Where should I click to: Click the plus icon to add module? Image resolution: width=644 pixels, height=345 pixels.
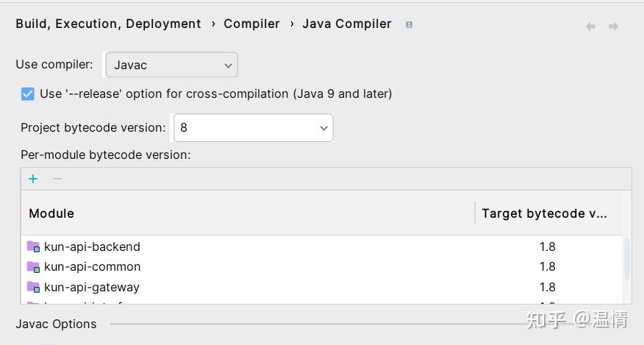[x=33, y=179]
